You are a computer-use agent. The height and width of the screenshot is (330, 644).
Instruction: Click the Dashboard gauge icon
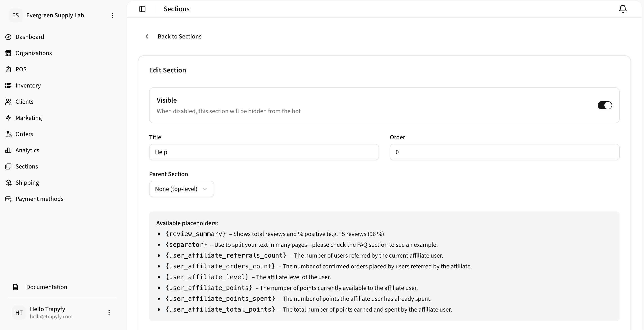(x=9, y=37)
